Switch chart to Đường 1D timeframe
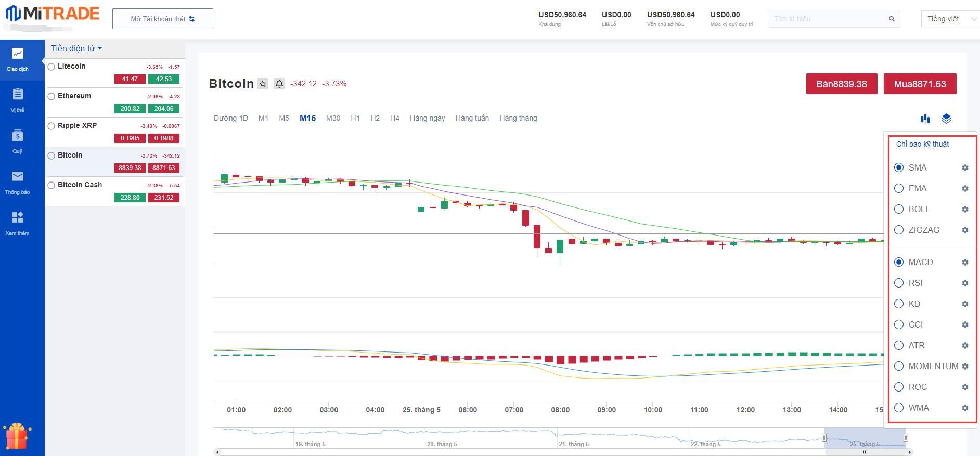The image size is (980, 456). [231, 118]
